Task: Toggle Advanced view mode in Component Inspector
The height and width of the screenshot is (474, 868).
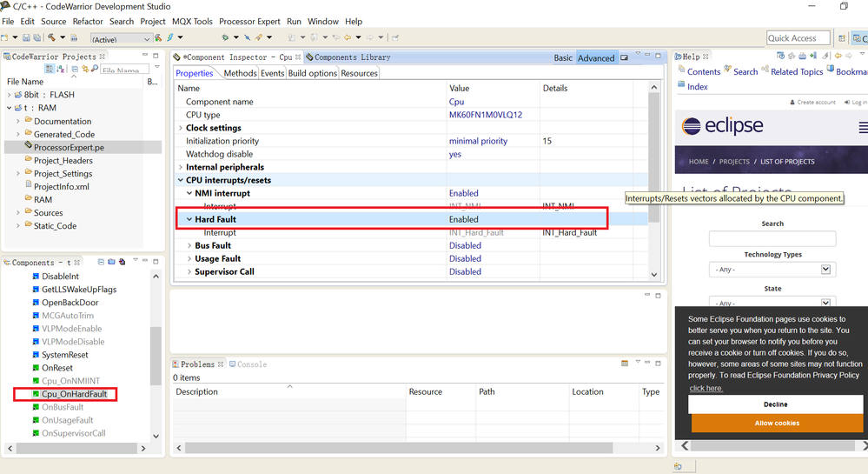Action: click(x=596, y=57)
